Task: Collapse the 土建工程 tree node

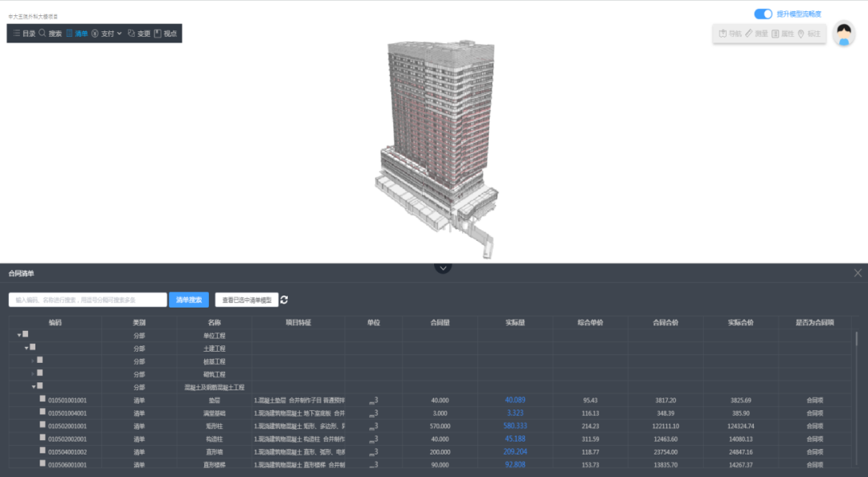Action: tap(27, 348)
